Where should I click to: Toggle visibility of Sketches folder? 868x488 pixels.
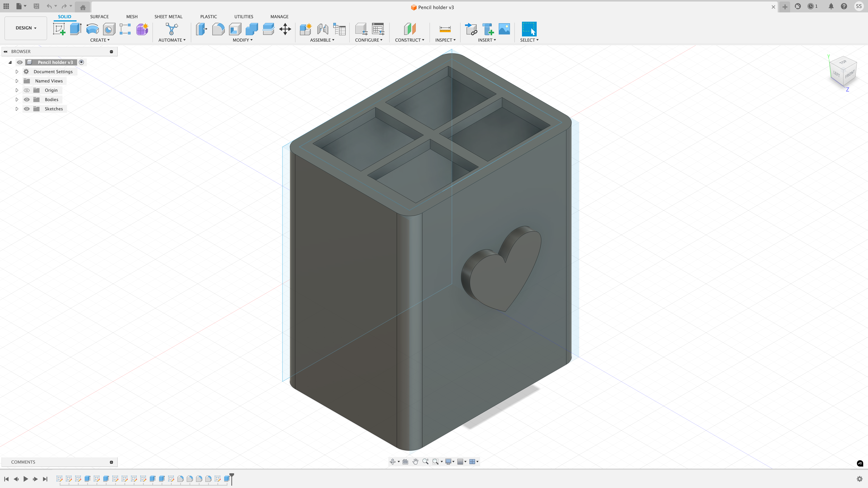pyautogui.click(x=27, y=109)
